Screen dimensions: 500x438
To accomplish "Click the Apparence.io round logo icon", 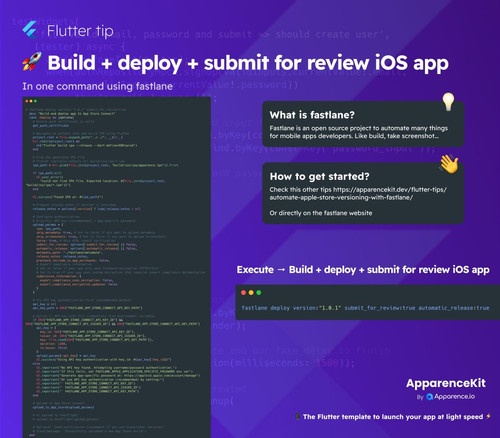I will (429, 397).
